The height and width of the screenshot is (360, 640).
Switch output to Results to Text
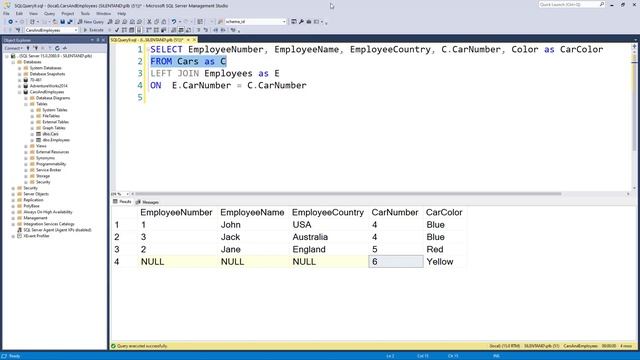(x=173, y=30)
